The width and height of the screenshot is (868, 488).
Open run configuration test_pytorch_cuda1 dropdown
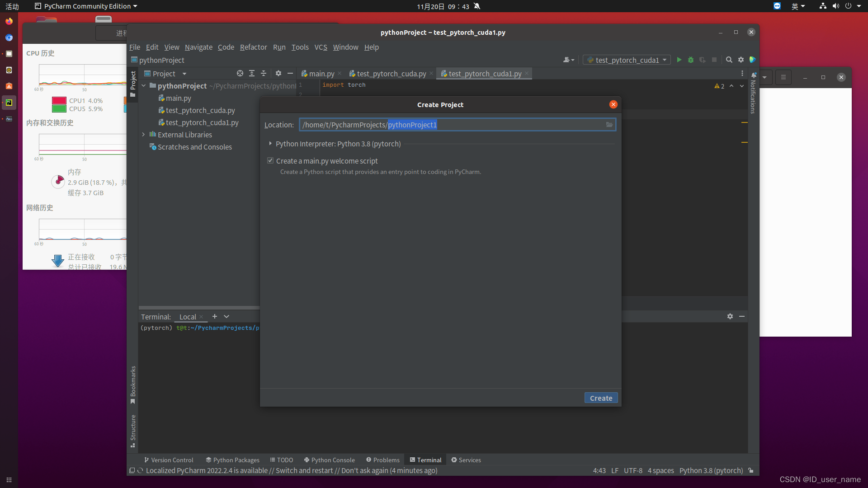(627, 60)
